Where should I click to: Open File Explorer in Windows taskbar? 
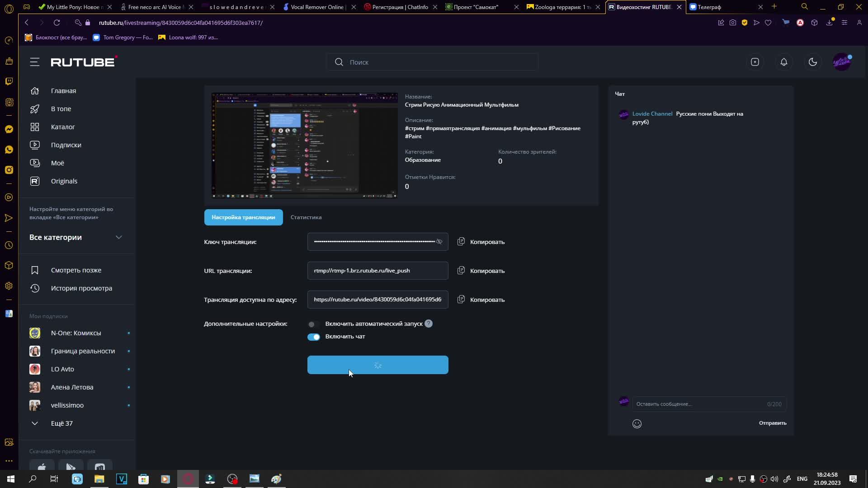pos(99,479)
